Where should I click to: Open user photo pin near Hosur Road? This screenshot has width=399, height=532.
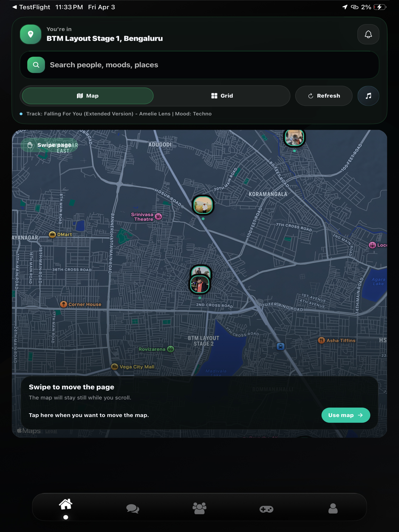coord(203,205)
